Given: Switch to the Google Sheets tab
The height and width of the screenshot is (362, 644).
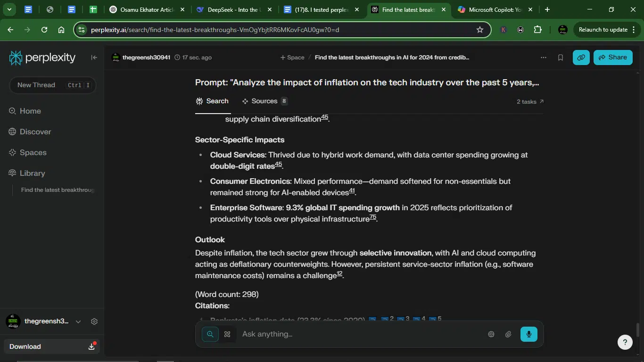Looking at the screenshot, I should coord(93,9).
